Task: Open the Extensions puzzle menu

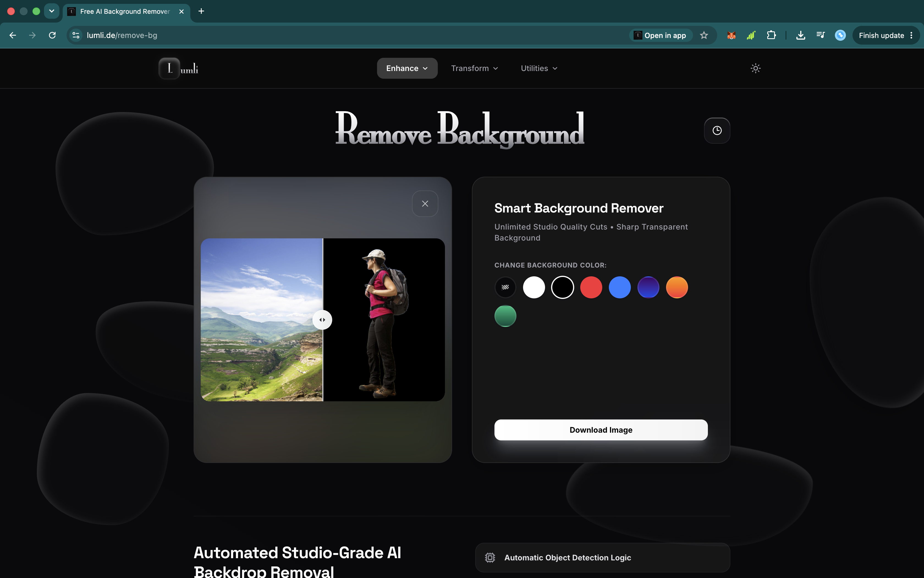Action: click(771, 36)
